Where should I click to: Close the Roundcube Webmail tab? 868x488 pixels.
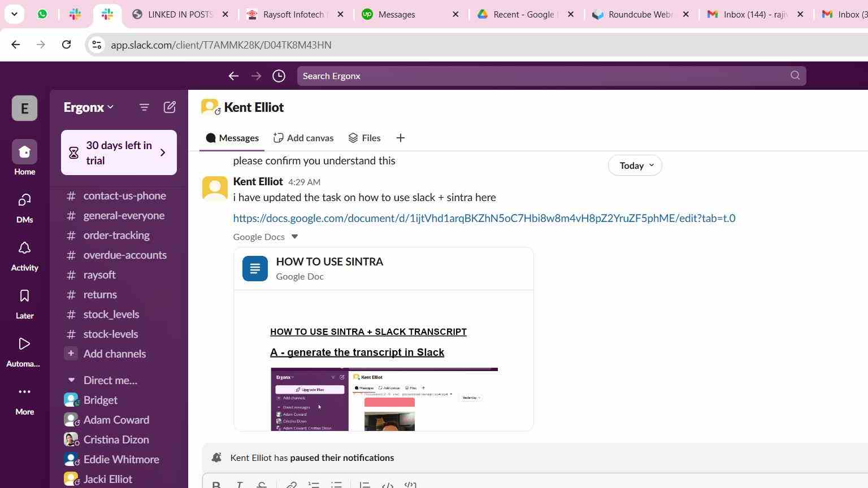(x=685, y=14)
